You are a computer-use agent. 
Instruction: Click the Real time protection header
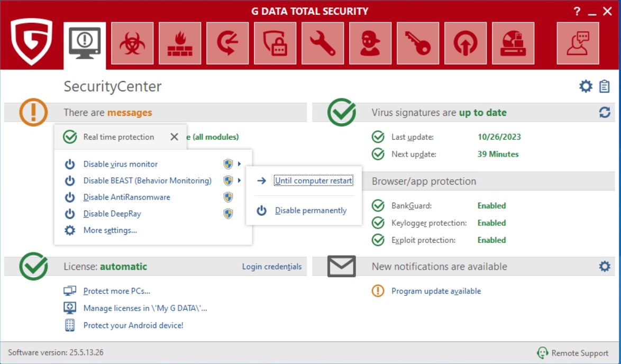pos(118,137)
